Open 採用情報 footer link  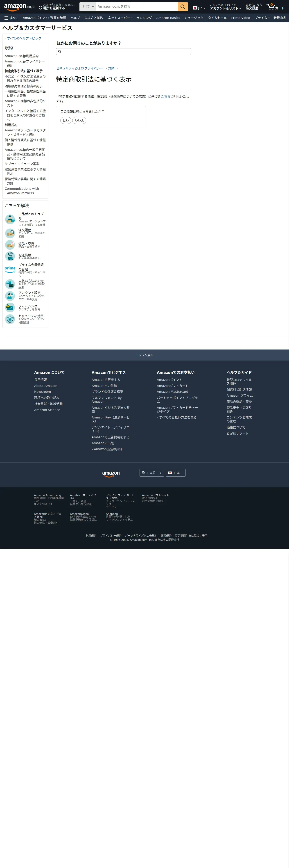(x=40, y=380)
